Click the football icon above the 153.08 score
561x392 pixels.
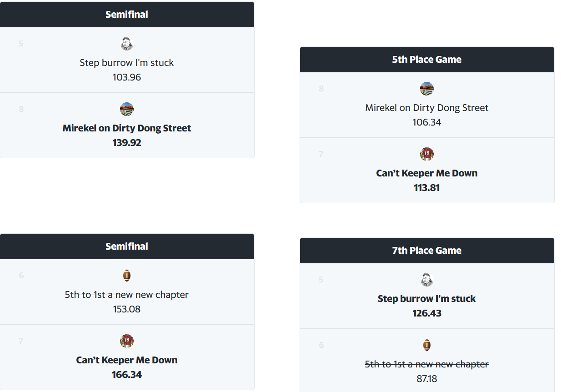pyautogui.click(x=127, y=276)
